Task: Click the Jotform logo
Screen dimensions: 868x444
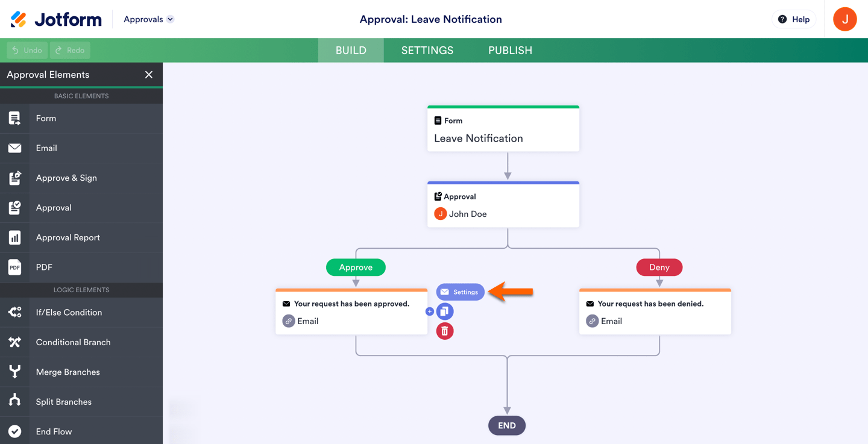Action: (x=56, y=19)
